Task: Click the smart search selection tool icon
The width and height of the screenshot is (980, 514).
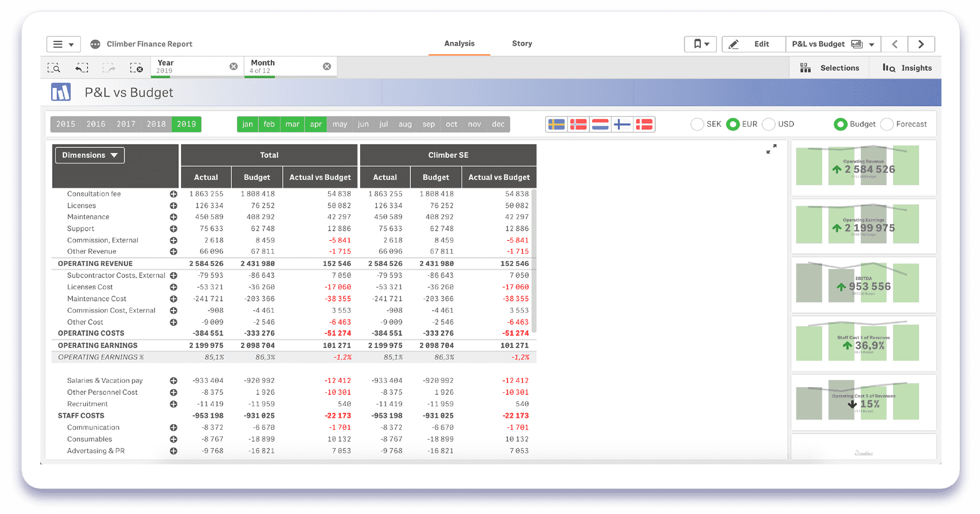Action: pos(54,68)
